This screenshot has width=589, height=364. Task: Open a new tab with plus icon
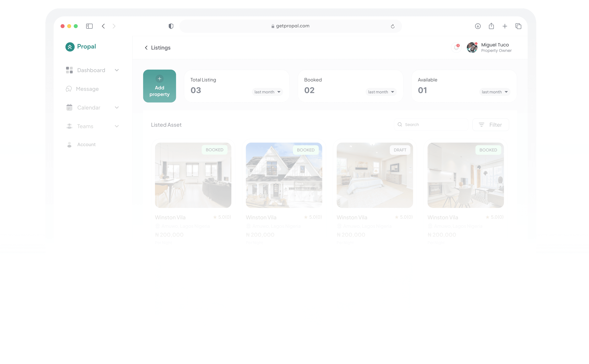tap(505, 26)
